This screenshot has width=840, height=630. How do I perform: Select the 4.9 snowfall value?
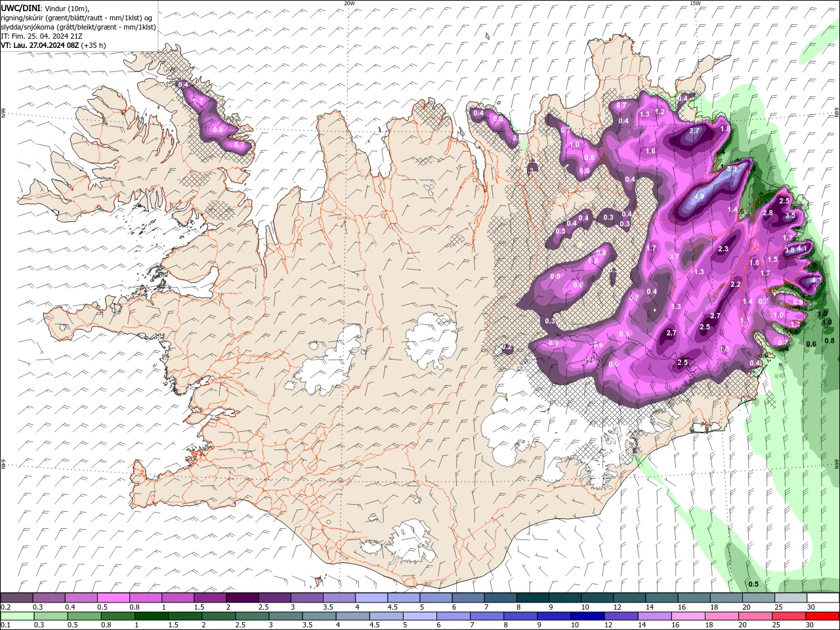coord(699,196)
